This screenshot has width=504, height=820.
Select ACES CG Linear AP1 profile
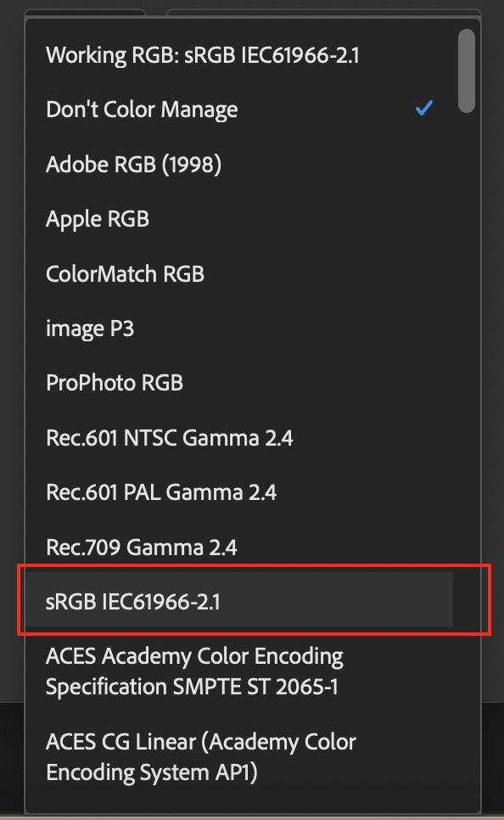click(239, 756)
